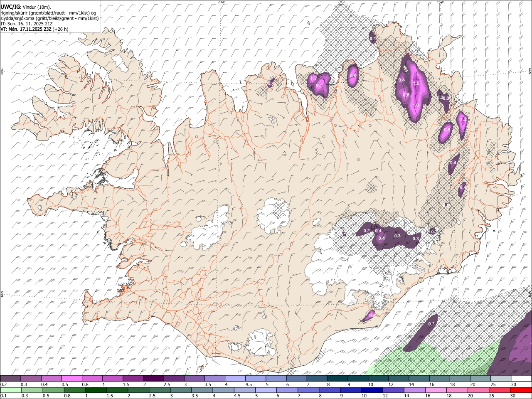Click the 'rigning/skúrir (grænt/blátt/rautt - mm/1klst) og' line
The image size is (532, 399).
pos(48,13)
